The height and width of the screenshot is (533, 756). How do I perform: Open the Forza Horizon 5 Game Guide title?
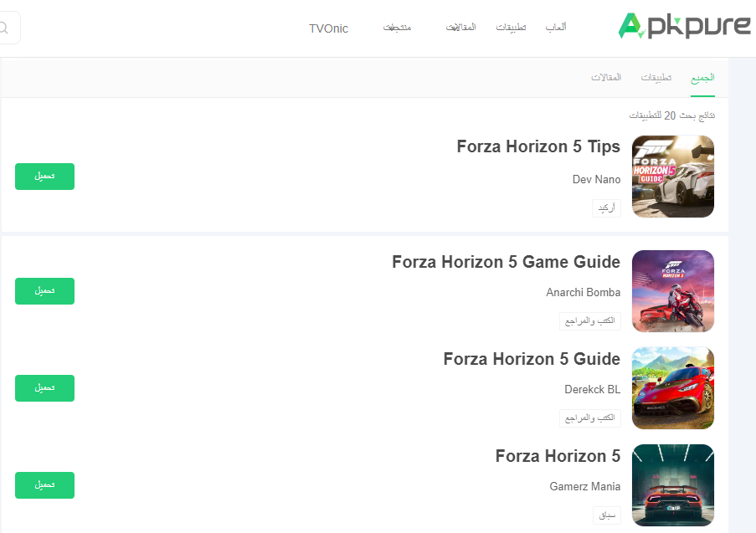pos(507,262)
